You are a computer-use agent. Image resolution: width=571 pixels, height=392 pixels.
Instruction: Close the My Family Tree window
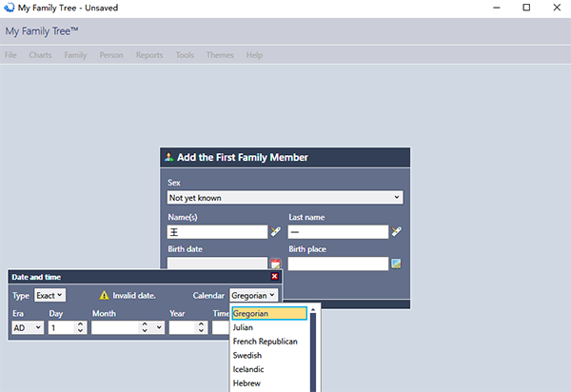pos(557,8)
